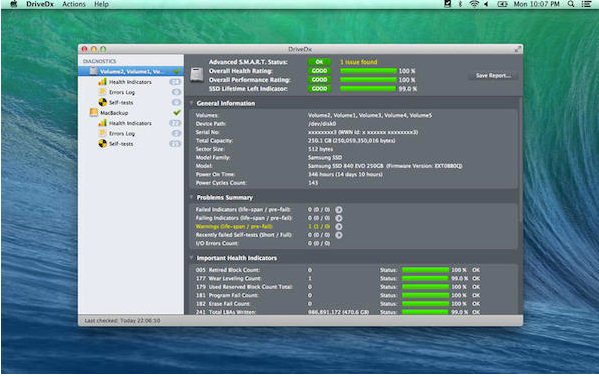Click the green checkmark on the Volume2 row

(x=176, y=71)
